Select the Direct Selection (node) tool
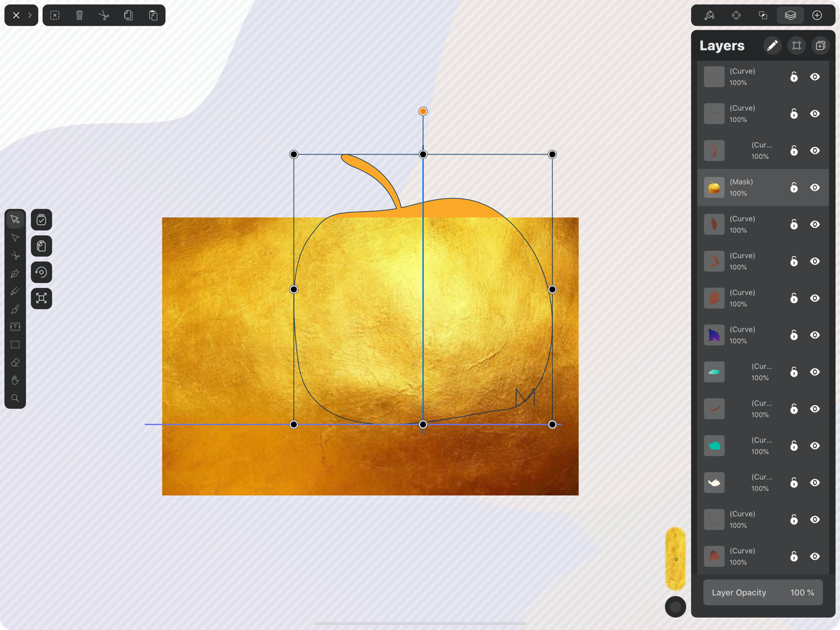 point(15,237)
